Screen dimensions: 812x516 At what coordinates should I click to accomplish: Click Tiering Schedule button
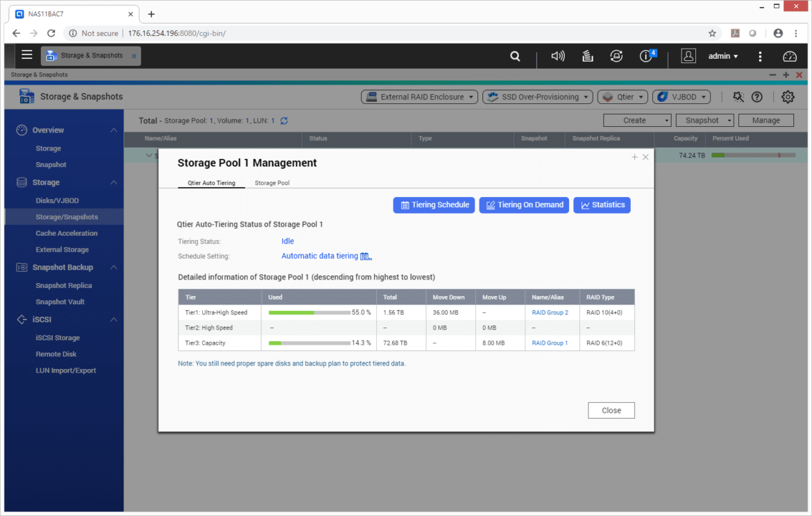pyautogui.click(x=434, y=205)
